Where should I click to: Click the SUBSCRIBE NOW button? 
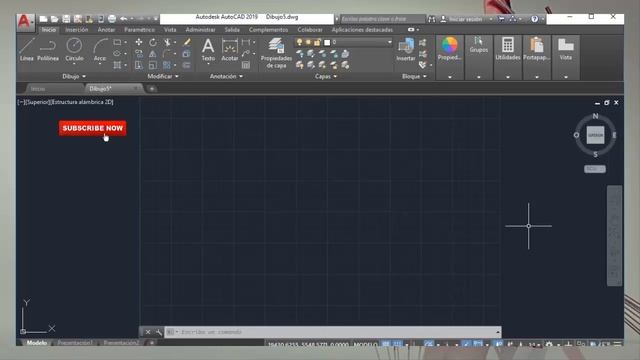pyautogui.click(x=93, y=128)
